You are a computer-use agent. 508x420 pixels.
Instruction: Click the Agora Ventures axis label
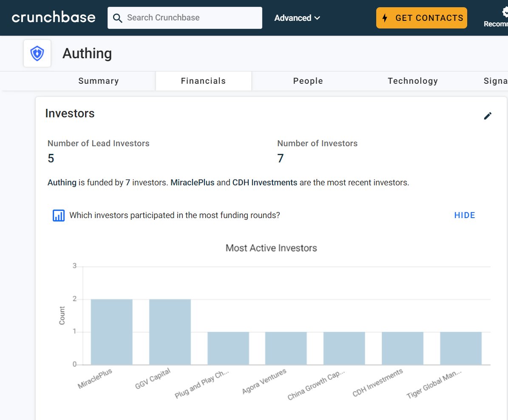pos(264,381)
